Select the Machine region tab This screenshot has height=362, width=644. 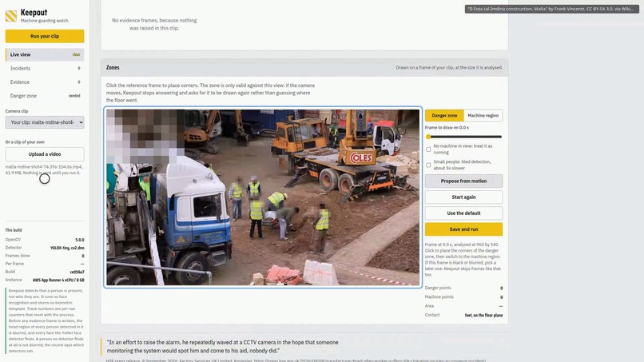pos(483,115)
